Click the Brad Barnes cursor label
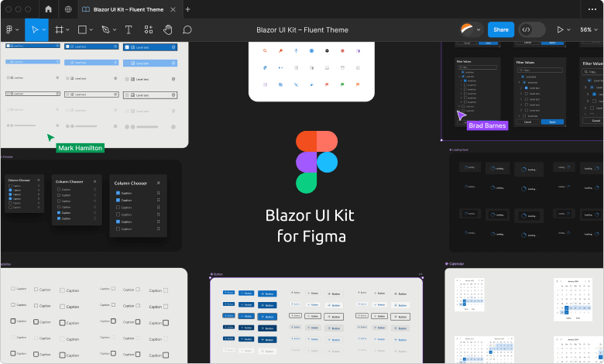This screenshot has width=604, height=364. (487, 125)
